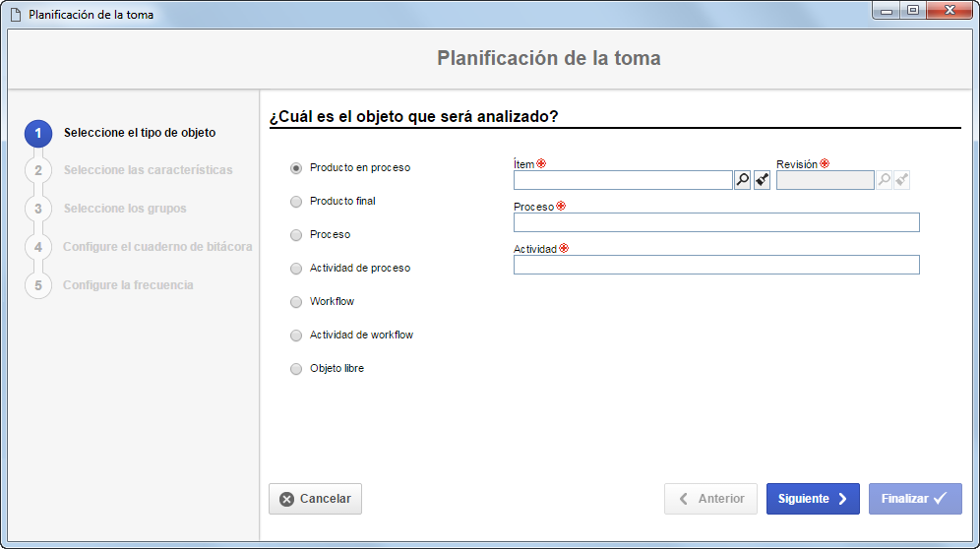The image size is (980, 549).
Task: Click the Finalizar button
Action: [915, 499]
